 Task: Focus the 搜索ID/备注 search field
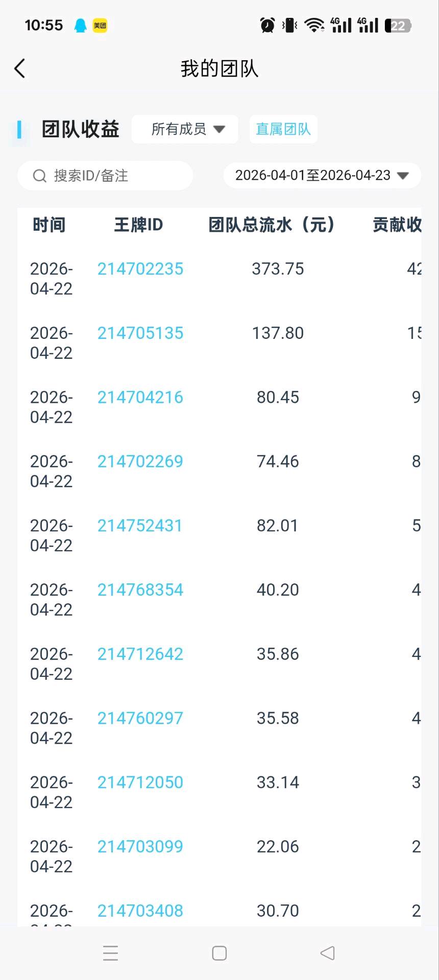point(112,176)
